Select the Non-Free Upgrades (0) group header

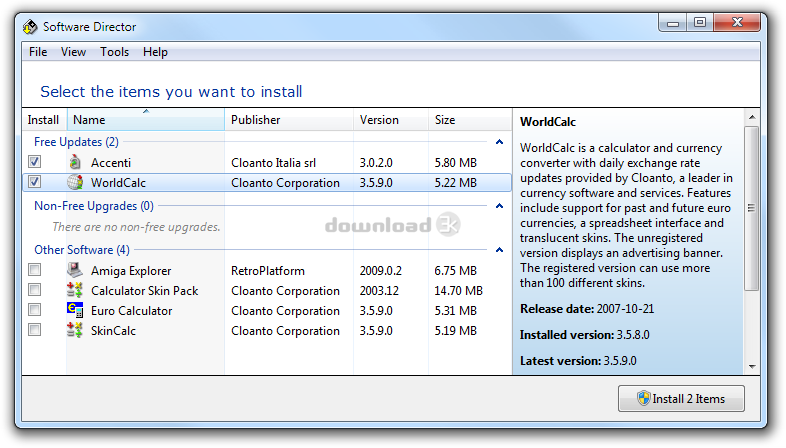tap(94, 206)
